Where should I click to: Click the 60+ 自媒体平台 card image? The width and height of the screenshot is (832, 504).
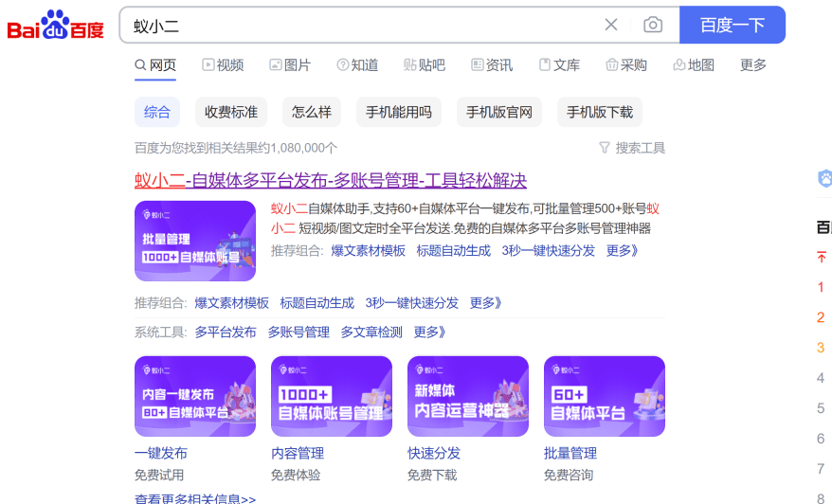tap(605, 396)
